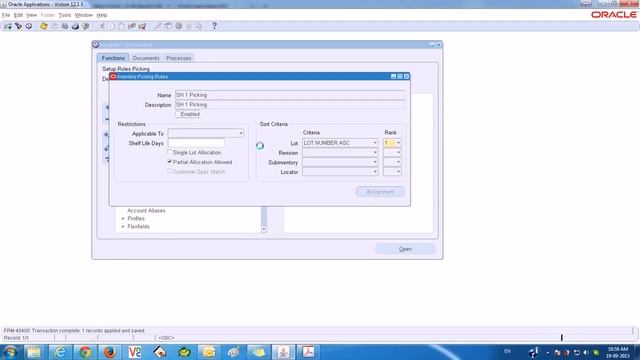
Task: Open the Help menu
Action: (102, 15)
